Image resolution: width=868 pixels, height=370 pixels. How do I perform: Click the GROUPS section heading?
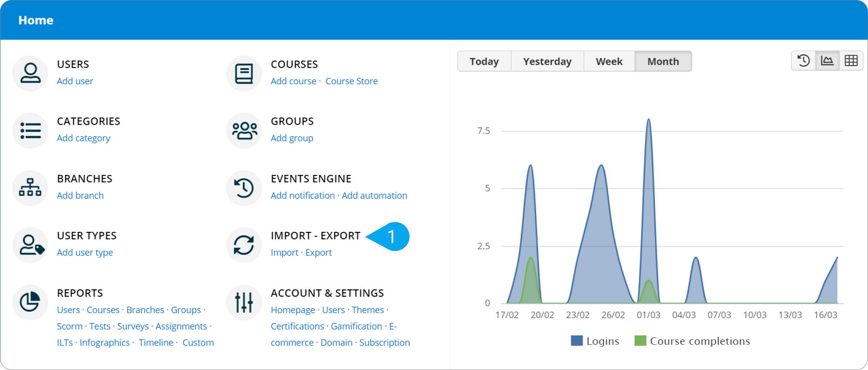pyautogui.click(x=292, y=121)
